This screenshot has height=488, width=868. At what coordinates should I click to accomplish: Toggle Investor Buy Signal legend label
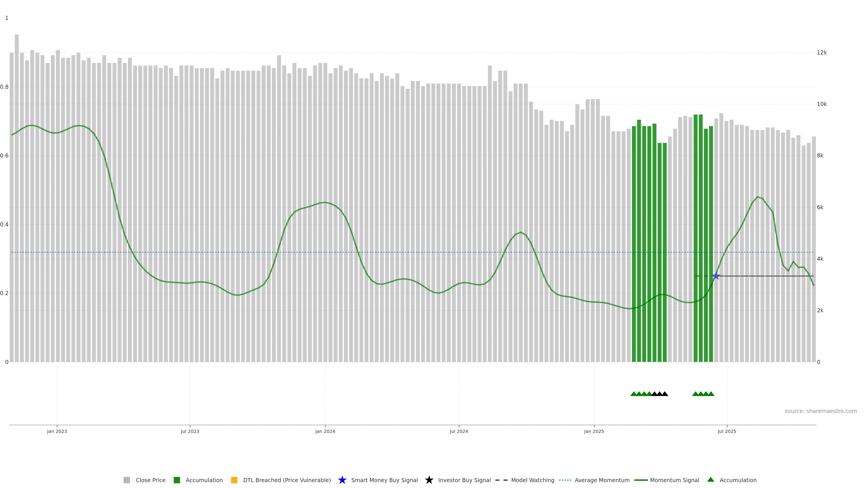[x=464, y=480]
